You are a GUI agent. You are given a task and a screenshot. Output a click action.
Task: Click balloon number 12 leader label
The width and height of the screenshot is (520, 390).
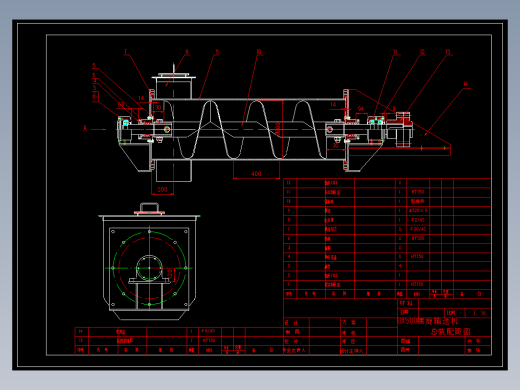point(422,52)
